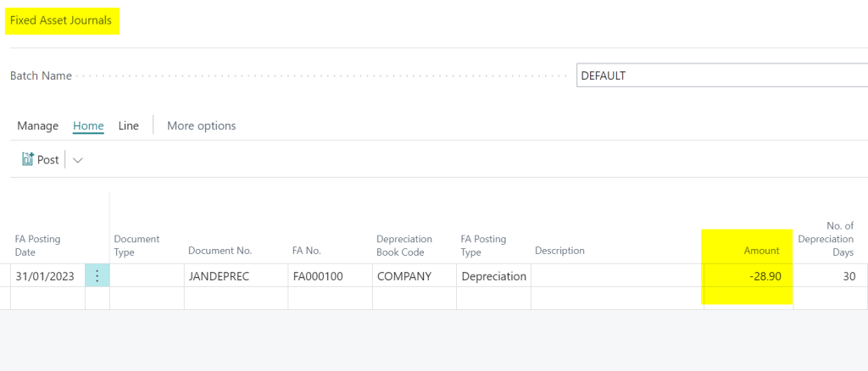
Task: Open the row options three-dot menu
Action: point(97,275)
